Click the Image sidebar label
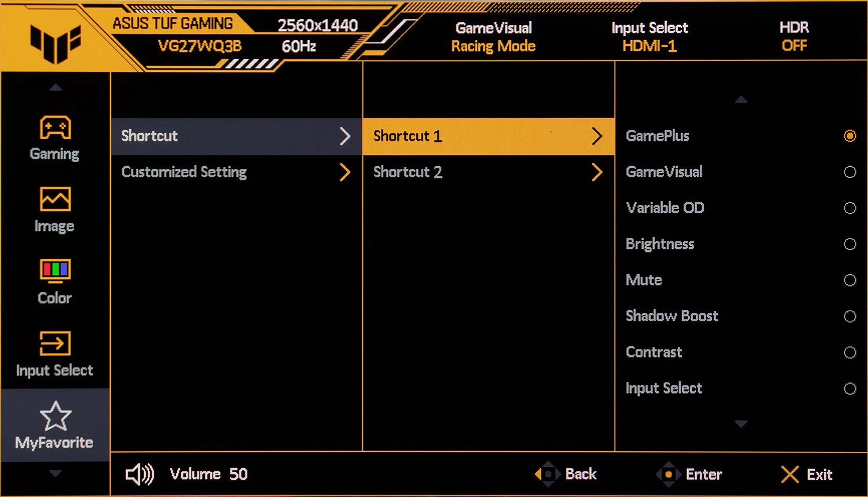 pyautogui.click(x=54, y=226)
